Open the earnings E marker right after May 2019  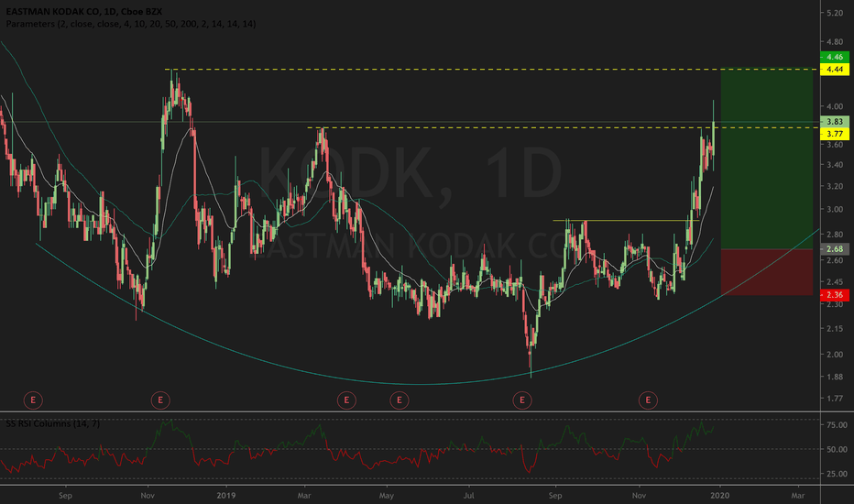coord(400,400)
